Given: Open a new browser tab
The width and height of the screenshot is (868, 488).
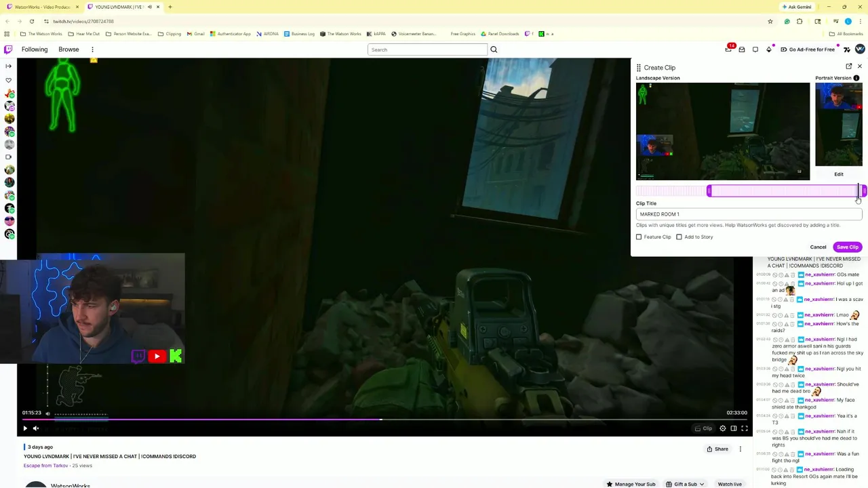Looking at the screenshot, I should 170,7.
